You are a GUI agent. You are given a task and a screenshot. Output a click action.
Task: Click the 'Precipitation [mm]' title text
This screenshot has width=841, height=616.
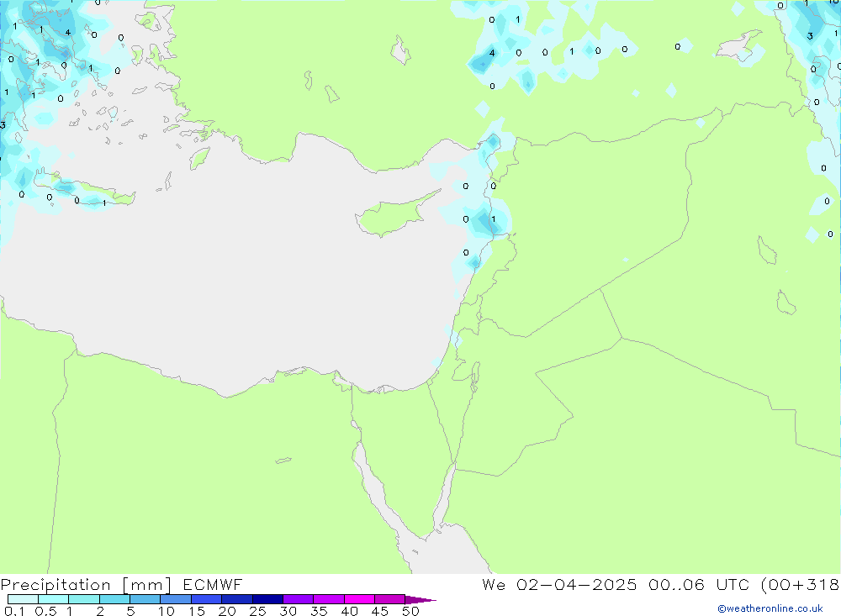86,585
